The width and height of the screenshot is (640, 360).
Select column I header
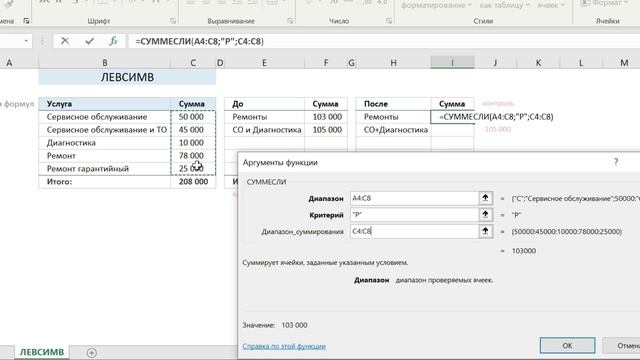pos(452,63)
